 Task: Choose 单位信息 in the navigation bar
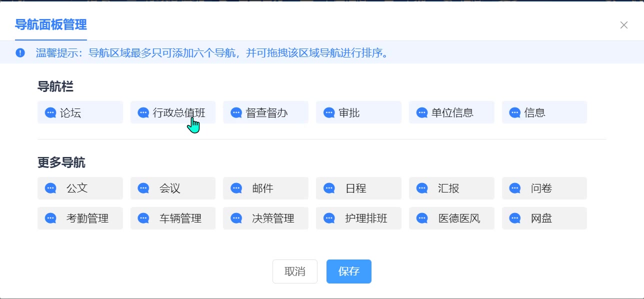(451, 112)
